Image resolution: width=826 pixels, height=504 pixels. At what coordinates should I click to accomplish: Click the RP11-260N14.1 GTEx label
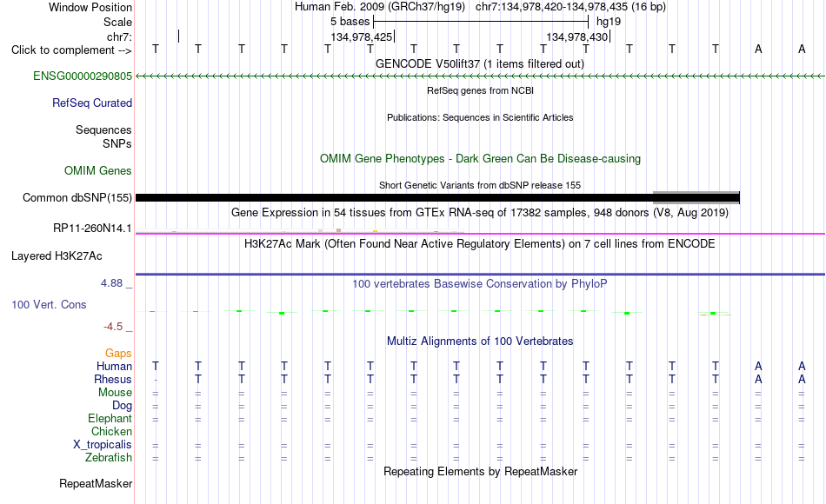(x=93, y=229)
